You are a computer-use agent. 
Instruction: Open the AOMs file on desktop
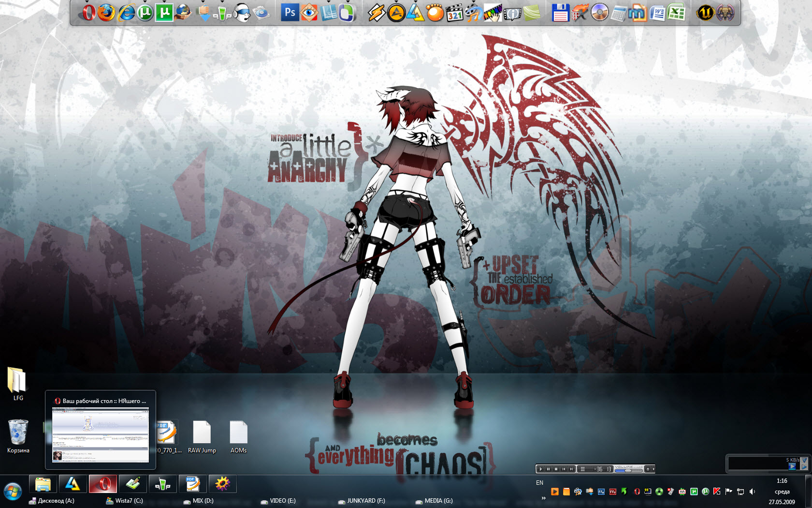239,437
